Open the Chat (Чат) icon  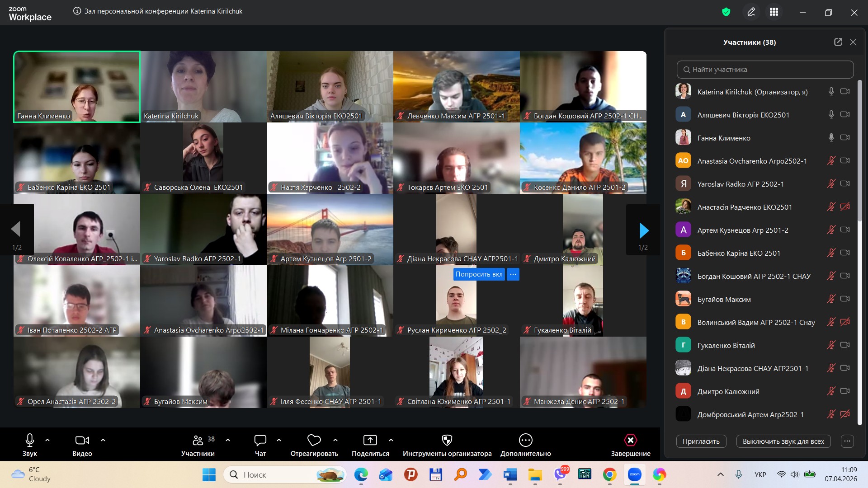(260, 440)
